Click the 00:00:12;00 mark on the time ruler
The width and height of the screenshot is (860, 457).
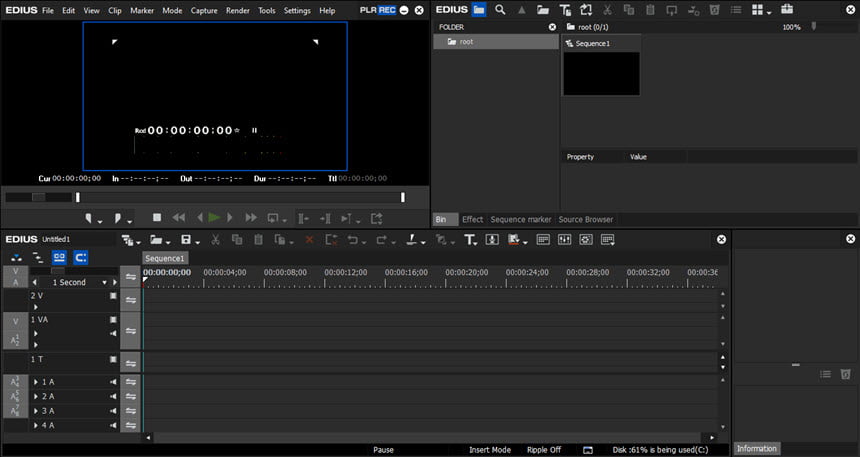pyautogui.click(x=345, y=272)
